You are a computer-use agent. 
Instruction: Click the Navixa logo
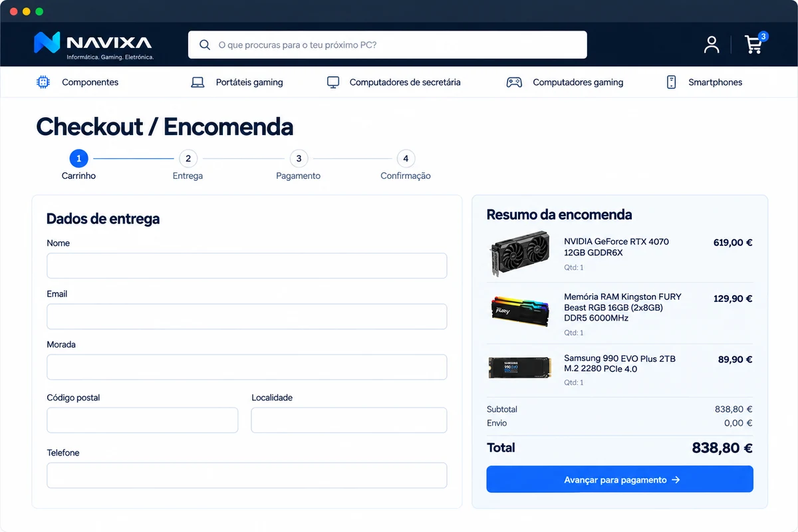point(94,45)
